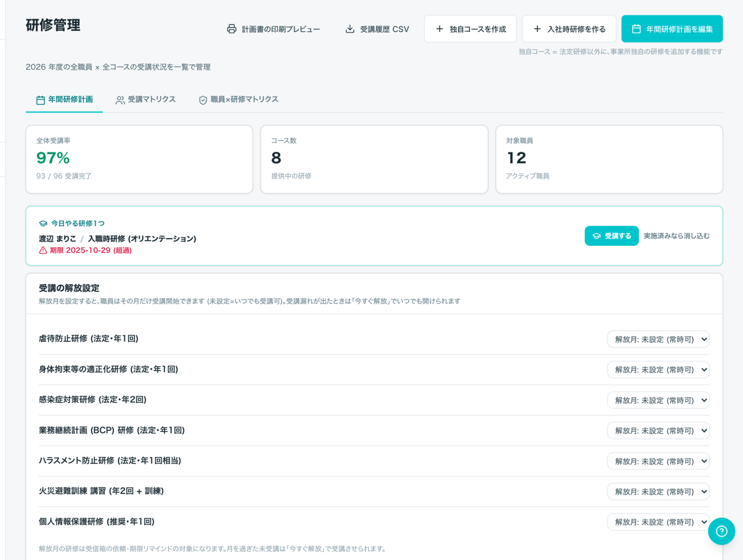
Task: Click 入社時研修を作る button
Action: tap(569, 29)
